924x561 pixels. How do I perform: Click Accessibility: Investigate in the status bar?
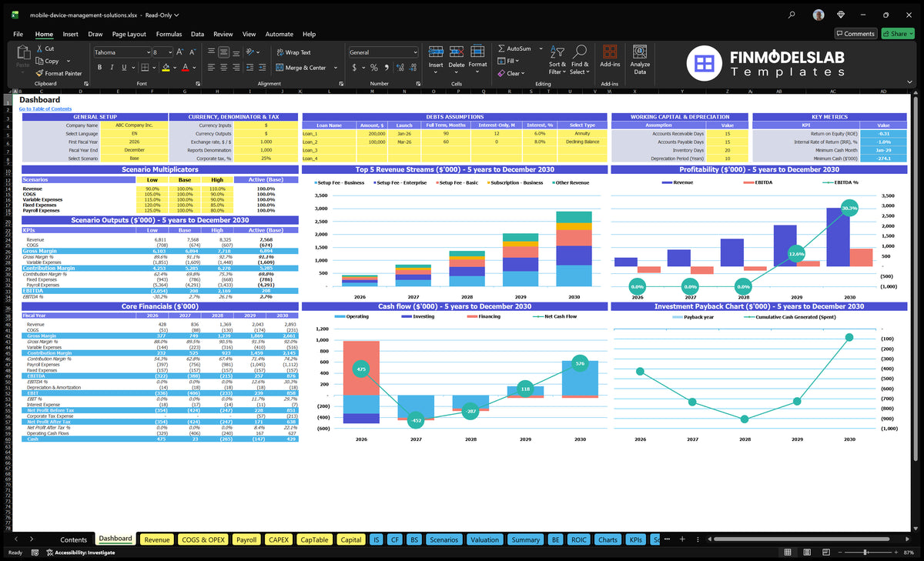click(80, 553)
